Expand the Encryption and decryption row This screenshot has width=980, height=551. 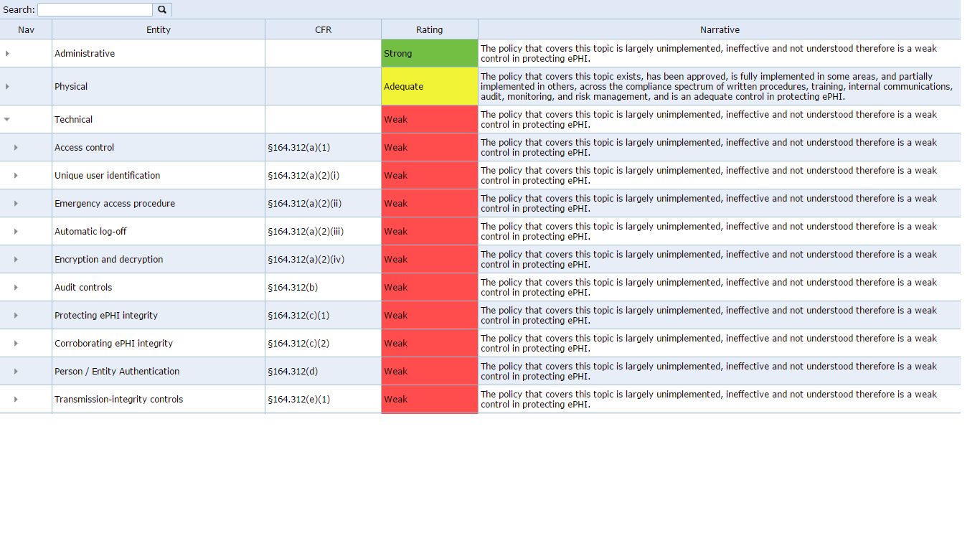point(16,260)
